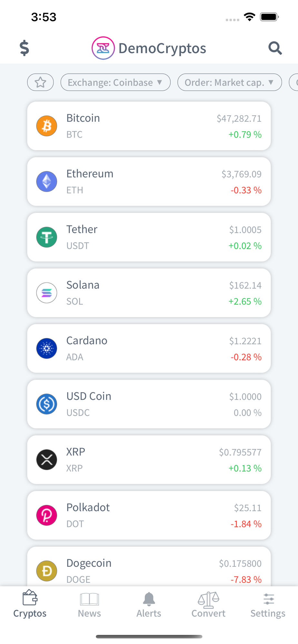
Task: Open the XRP price row
Action: click(149, 460)
